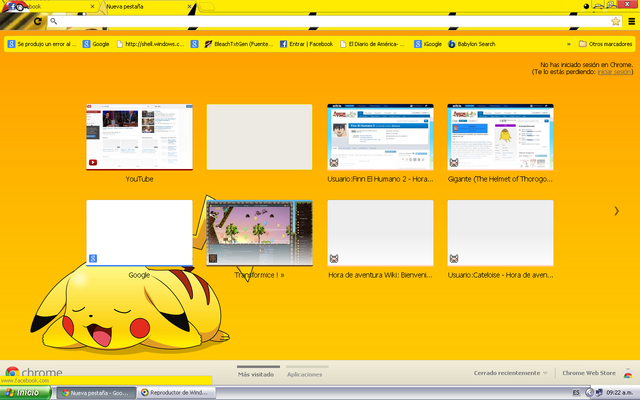Open the Transformice thumbnail

point(259,233)
